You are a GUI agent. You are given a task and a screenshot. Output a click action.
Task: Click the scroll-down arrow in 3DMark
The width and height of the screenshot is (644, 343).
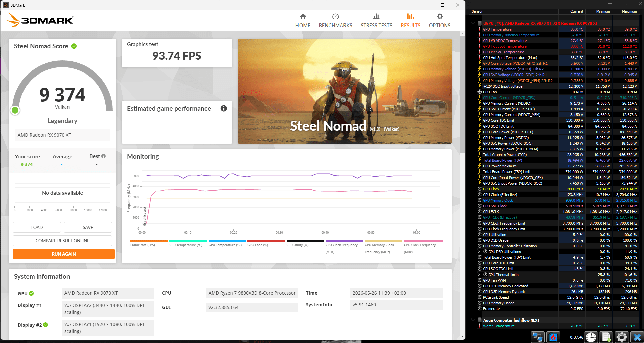click(x=463, y=337)
